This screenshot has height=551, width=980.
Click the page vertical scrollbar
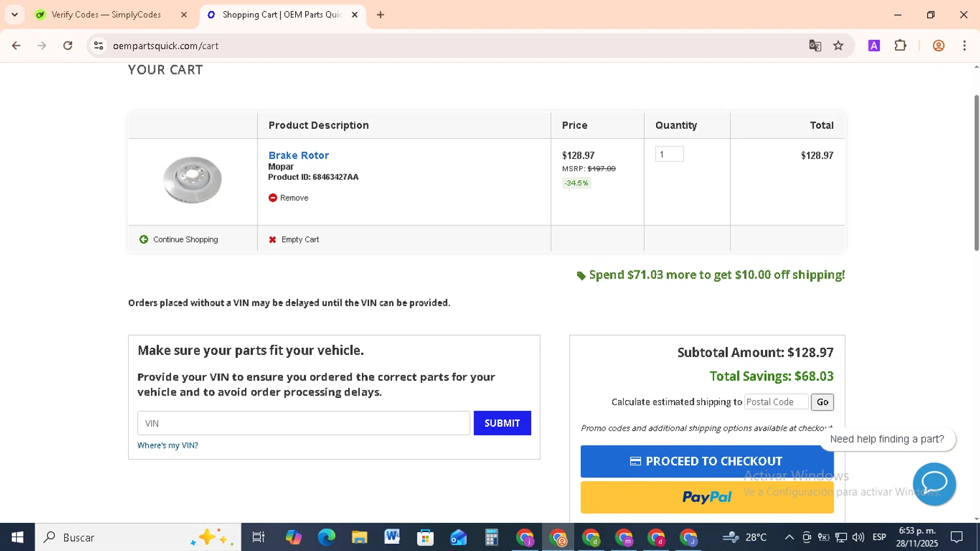point(976,173)
